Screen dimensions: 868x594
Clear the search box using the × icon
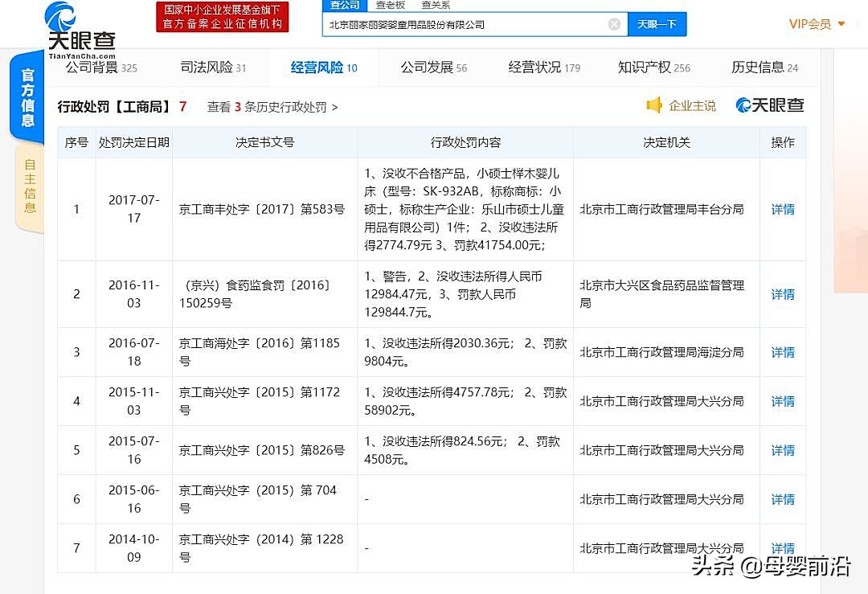[614, 24]
